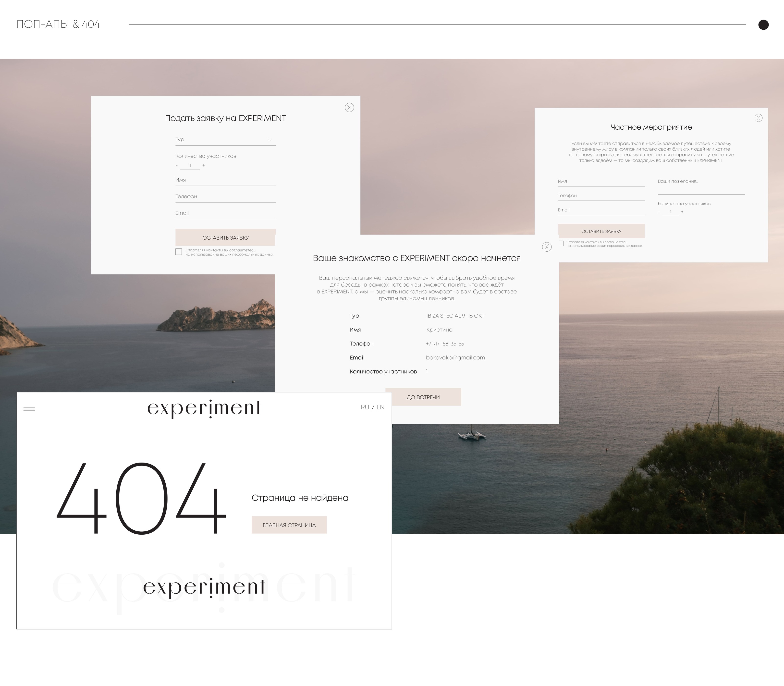Go to ГЛАВНАЯ СТРАНИЦА button
784x686 pixels.
click(289, 525)
